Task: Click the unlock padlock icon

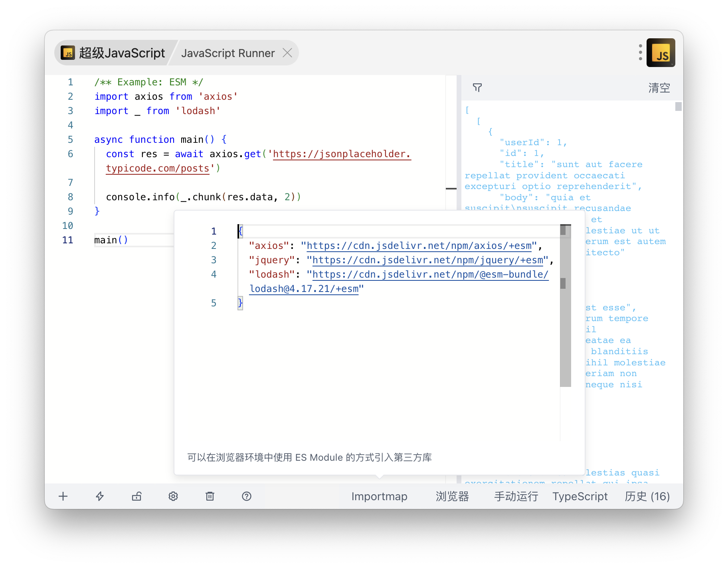Action: pyautogui.click(x=136, y=496)
